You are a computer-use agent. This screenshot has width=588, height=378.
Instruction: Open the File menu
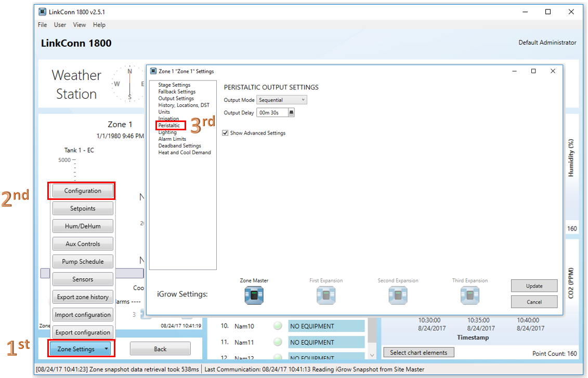43,25
